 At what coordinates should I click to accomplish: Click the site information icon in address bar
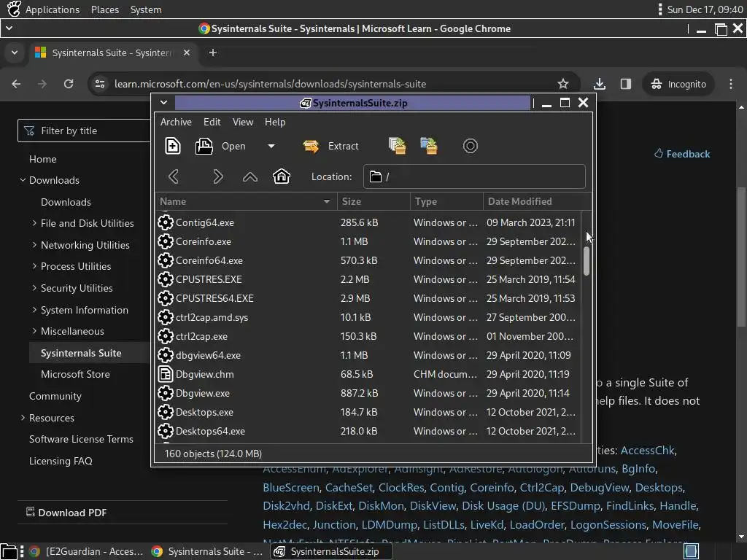pyautogui.click(x=99, y=84)
